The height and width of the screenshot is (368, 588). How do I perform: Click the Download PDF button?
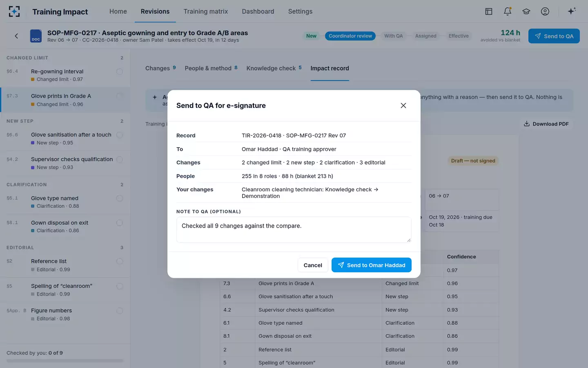(546, 124)
